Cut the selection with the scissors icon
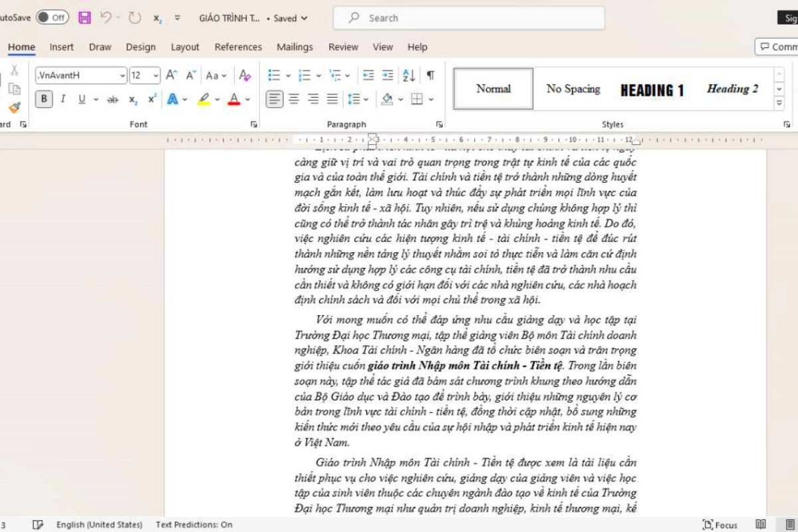This screenshot has width=798, height=532. (14, 70)
